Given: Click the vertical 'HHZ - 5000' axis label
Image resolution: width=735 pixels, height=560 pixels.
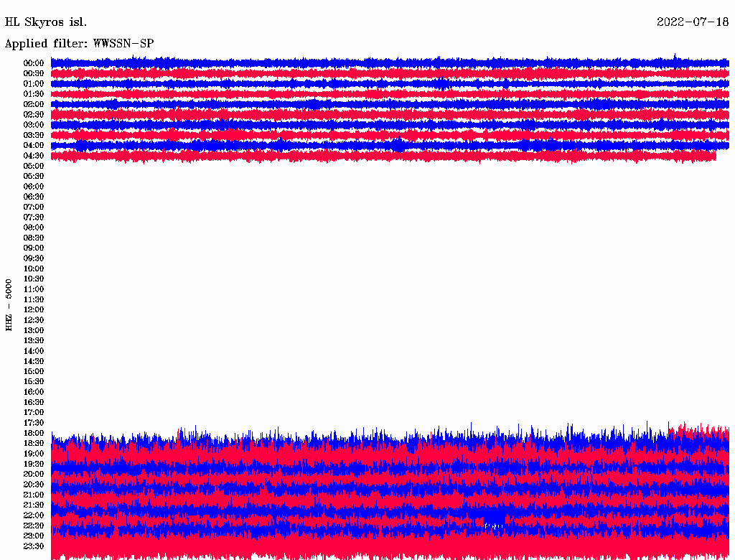Looking at the screenshot, I should pyautogui.click(x=9, y=305).
